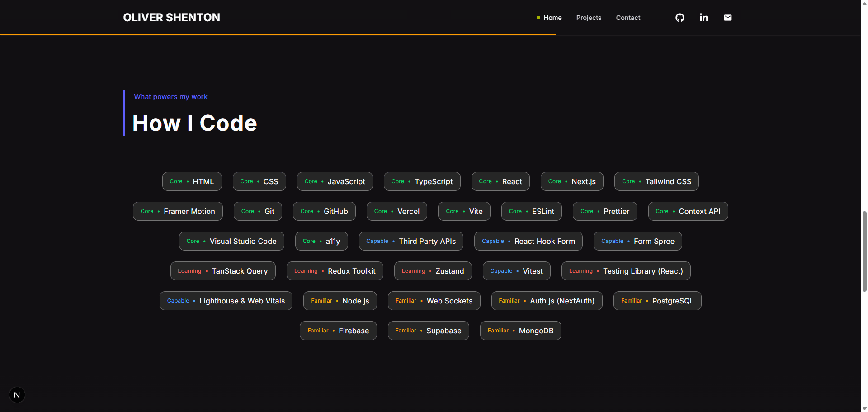
Task: Click the Node.js chip
Action: [x=340, y=301]
